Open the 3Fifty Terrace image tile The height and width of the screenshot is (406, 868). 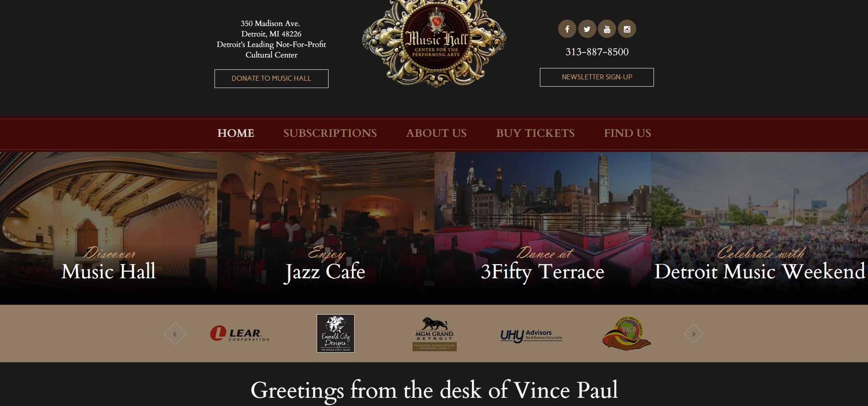[543, 228]
